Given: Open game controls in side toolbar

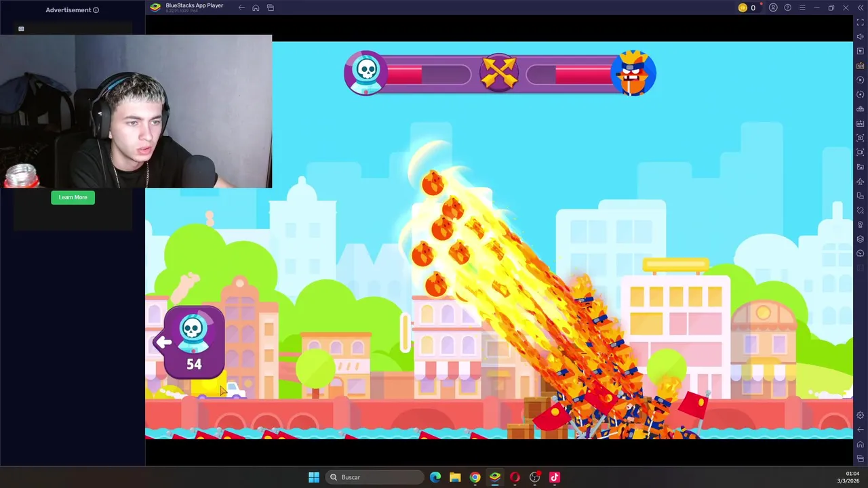Looking at the screenshot, I should tap(861, 66).
